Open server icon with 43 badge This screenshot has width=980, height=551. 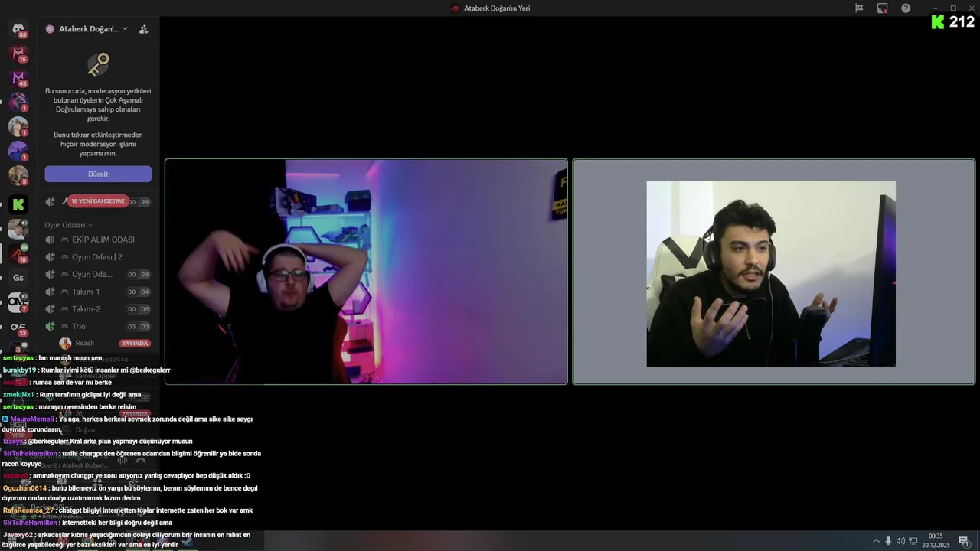[18, 78]
